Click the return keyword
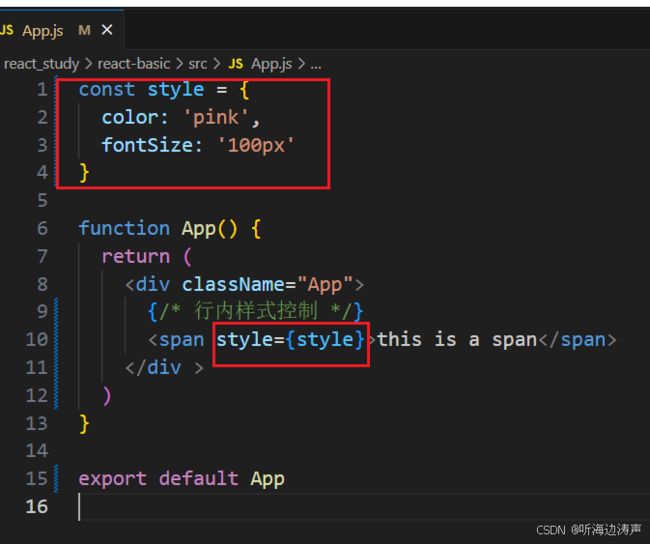This screenshot has height=544, width=650. 136,256
